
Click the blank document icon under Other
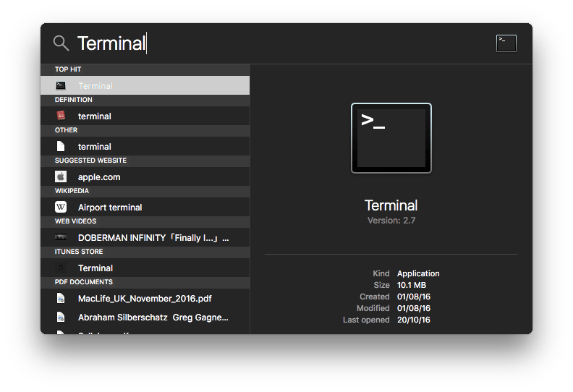[x=61, y=147]
